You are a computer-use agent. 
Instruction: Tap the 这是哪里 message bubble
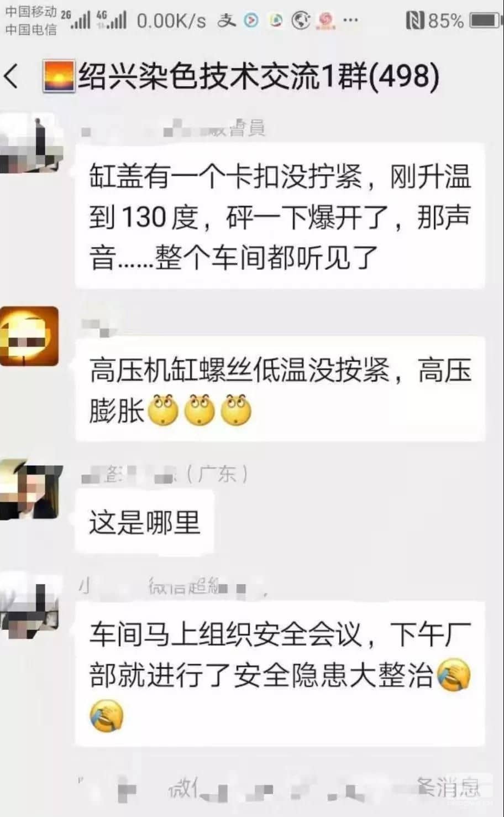click(x=144, y=522)
